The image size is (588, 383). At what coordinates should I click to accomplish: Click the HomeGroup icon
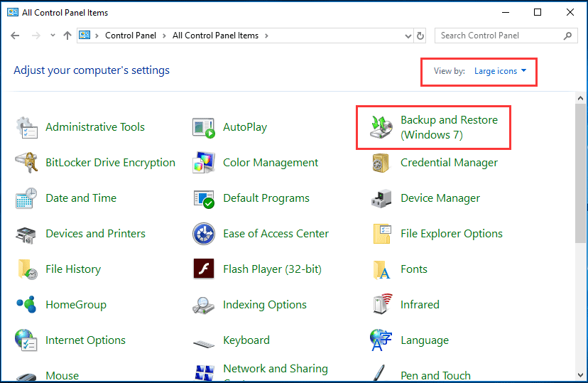point(26,305)
